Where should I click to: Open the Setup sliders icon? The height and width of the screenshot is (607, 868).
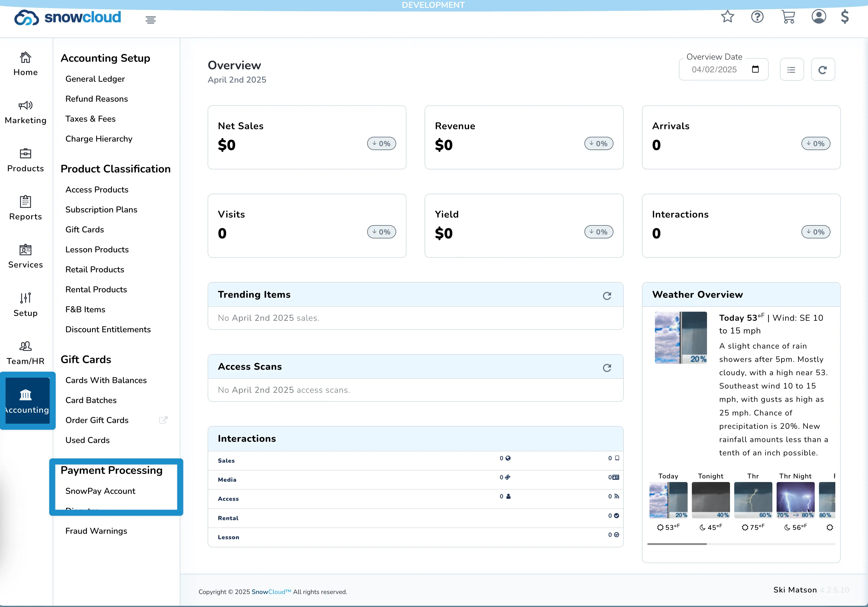click(x=25, y=298)
